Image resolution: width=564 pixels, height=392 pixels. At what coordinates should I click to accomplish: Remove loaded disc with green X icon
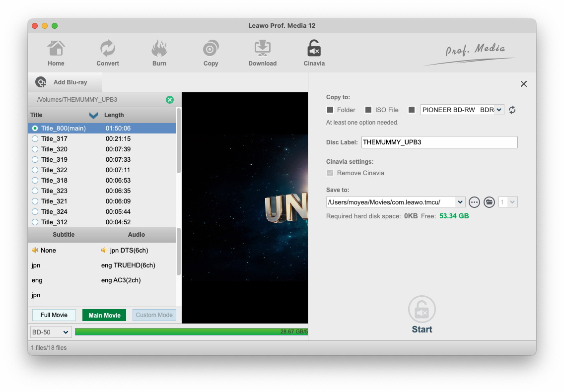pos(170,100)
